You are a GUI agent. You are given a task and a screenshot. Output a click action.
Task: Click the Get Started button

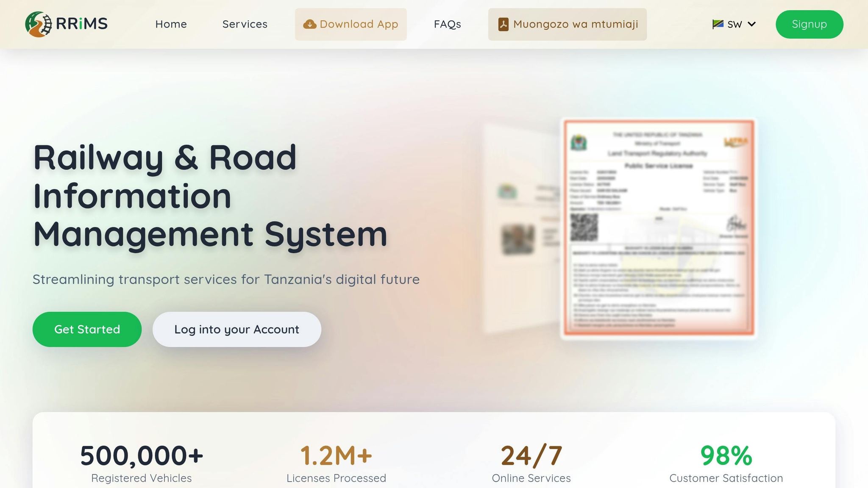87,329
